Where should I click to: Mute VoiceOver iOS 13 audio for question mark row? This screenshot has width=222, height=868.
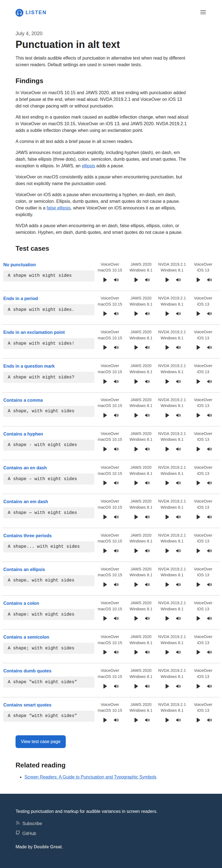click(210, 381)
